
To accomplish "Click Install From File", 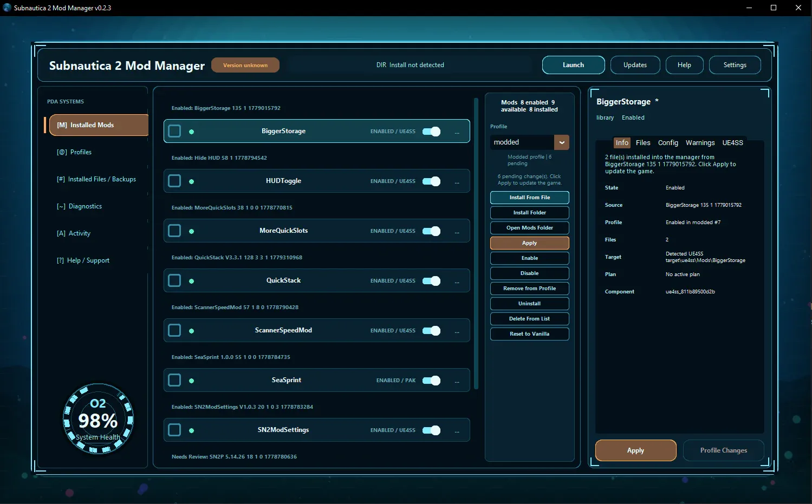I will 530,198.
